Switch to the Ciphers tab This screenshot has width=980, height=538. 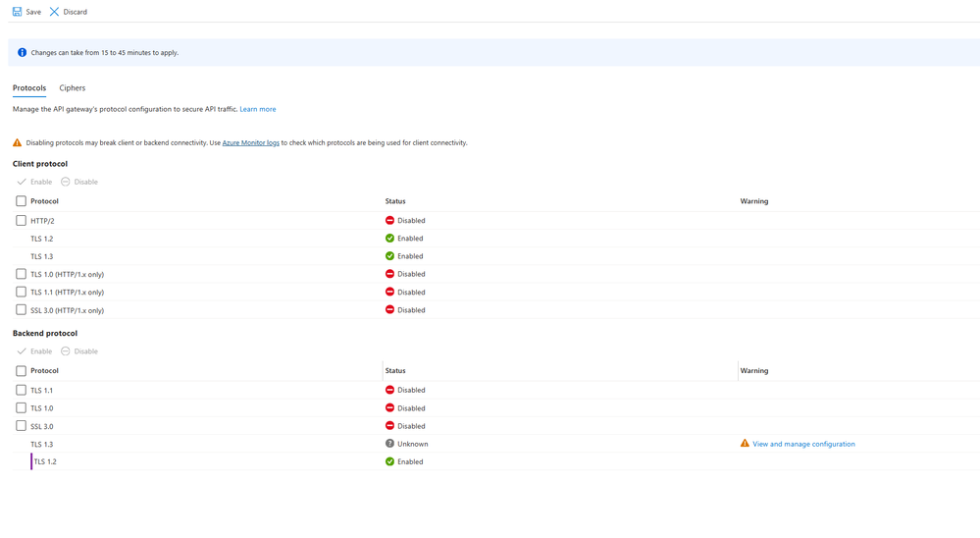coord(73,88)
